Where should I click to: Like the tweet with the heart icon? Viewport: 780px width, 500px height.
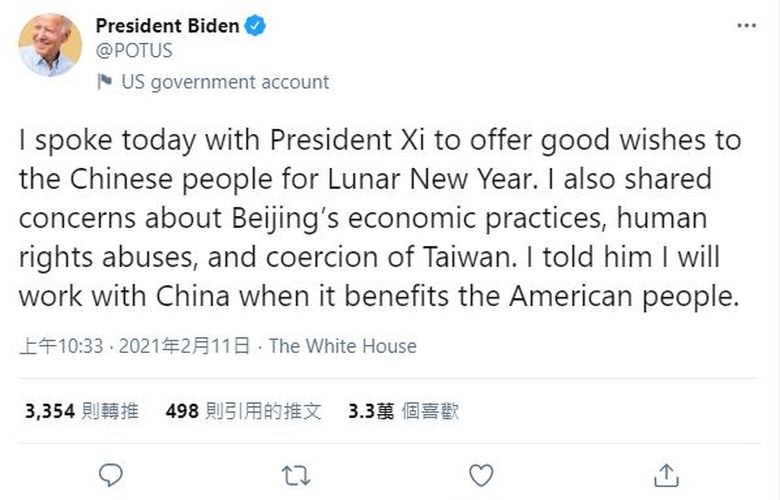[481, 473]
